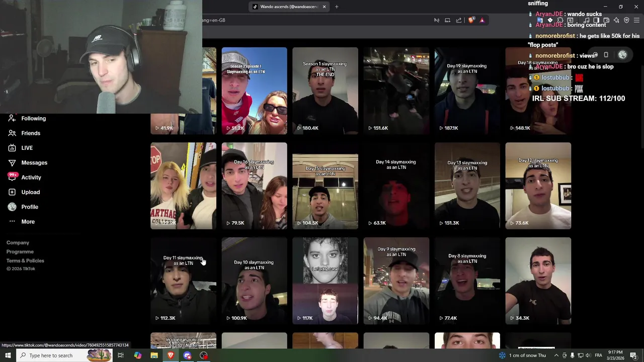Click the share page icon in address bar
644x362 pixels.
coord(459,20)
